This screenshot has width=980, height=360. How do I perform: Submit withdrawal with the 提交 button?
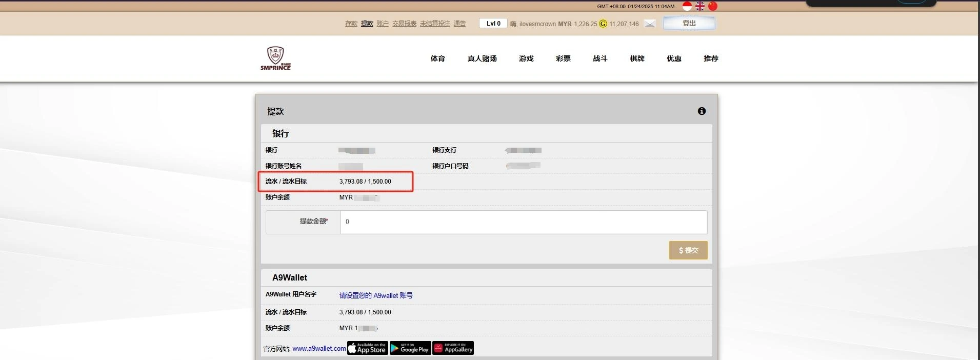point(688,250)
